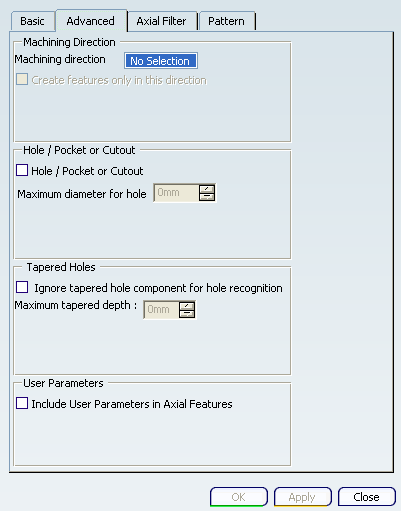The image size is (401, 511).
Task: Increase maximum tapered depth with up arrow
Action: click(187, 306)
